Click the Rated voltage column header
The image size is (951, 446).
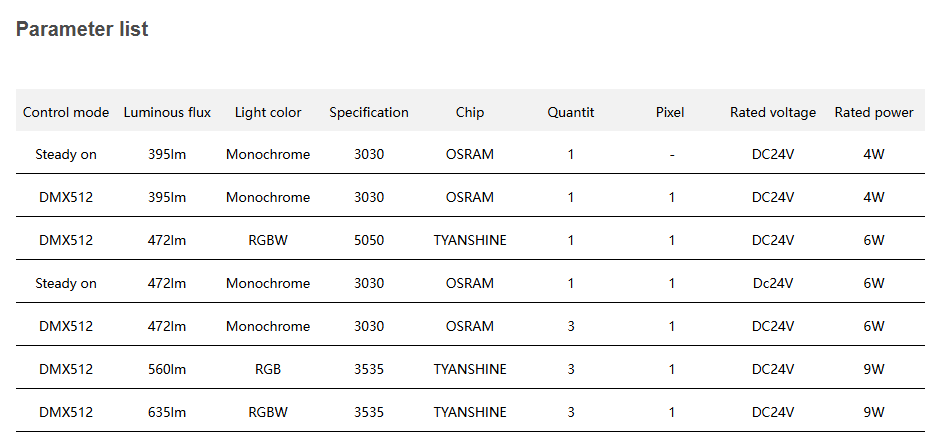[773, 112]
